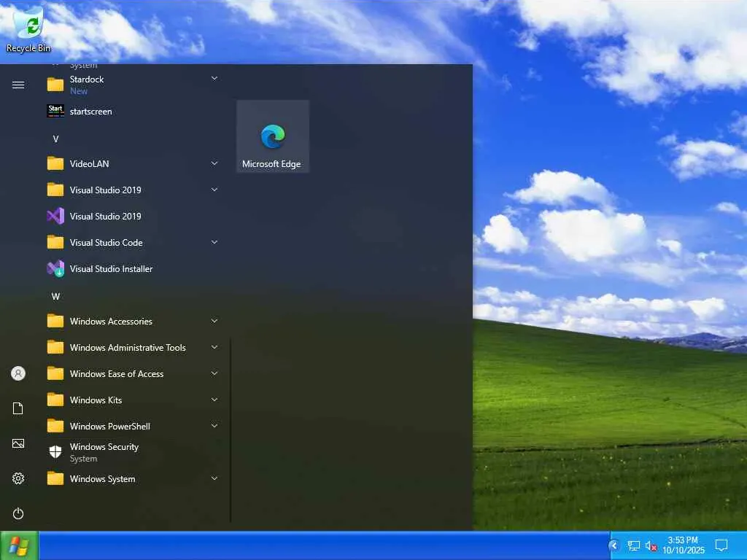The height and width of the screenshot is (560, 747).
Task: Show hidden tray icons arrow
Action: coord(614,545)
